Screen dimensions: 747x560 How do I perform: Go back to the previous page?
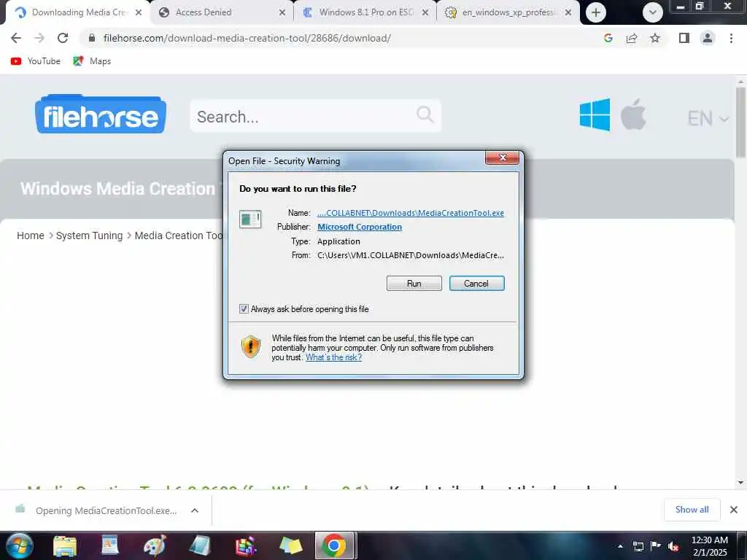(16, 38)
